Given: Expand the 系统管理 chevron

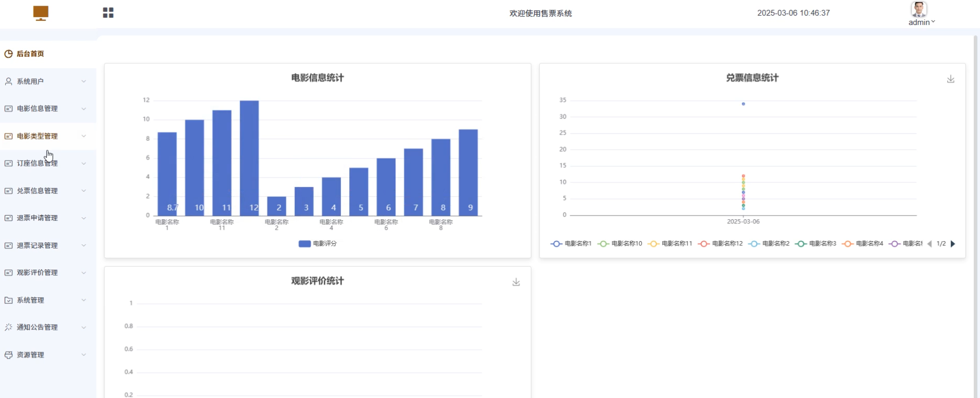Looking at the screenshot, I should tap(84, 300).
